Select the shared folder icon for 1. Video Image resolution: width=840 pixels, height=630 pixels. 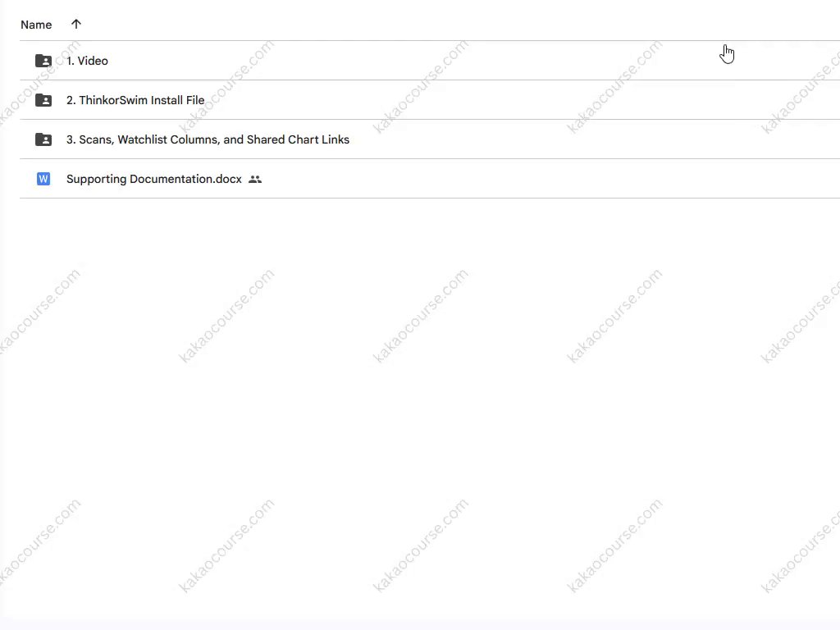pyautogui.click(x=43, y=61)
